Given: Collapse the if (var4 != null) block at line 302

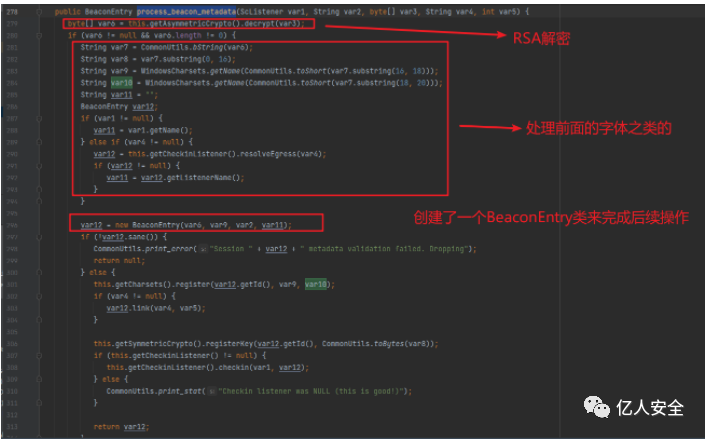Looking at the screenshot, I should point(39,296).
